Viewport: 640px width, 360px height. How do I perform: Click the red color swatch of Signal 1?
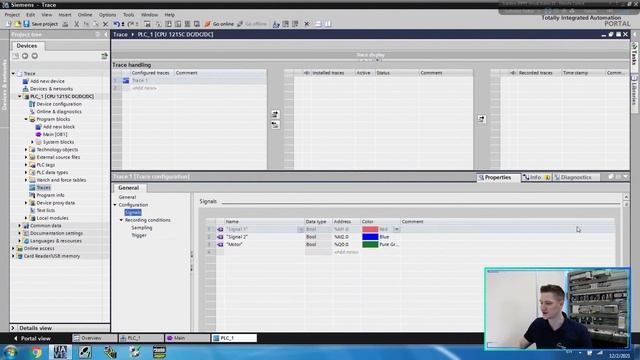[x=370, y=229]
